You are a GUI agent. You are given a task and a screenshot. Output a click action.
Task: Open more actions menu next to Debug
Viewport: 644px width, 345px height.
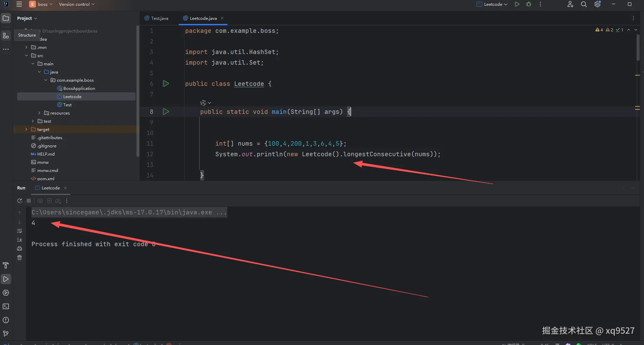tap(540, 4)
